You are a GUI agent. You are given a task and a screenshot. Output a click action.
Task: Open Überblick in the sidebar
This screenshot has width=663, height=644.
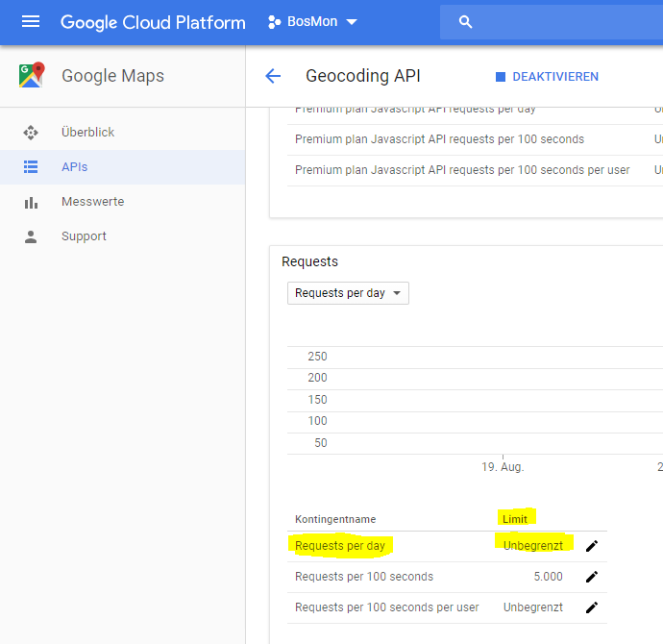(123, 133)
